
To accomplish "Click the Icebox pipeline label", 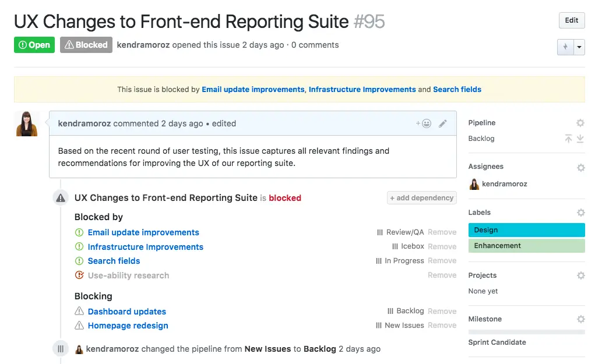I will 408,246.
